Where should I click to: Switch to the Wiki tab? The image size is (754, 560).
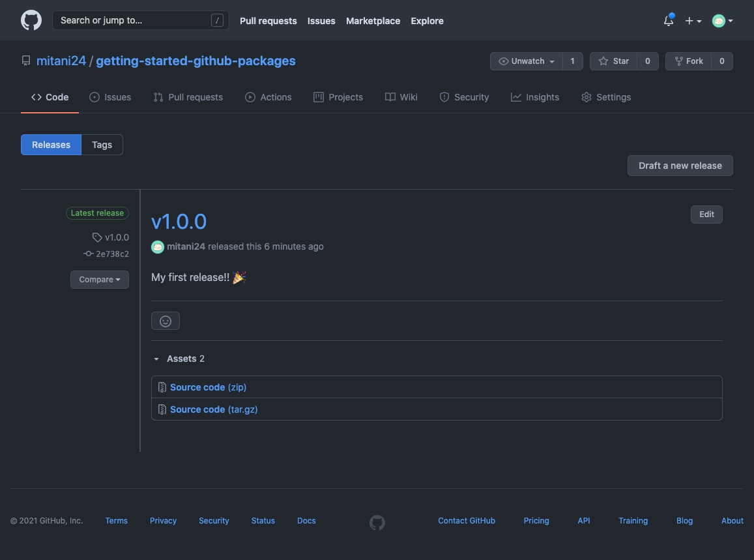point(401,97)
